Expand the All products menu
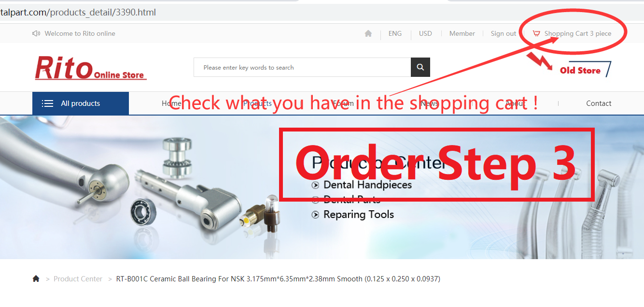This screenshot has width=644, height=307. [81, 103]
